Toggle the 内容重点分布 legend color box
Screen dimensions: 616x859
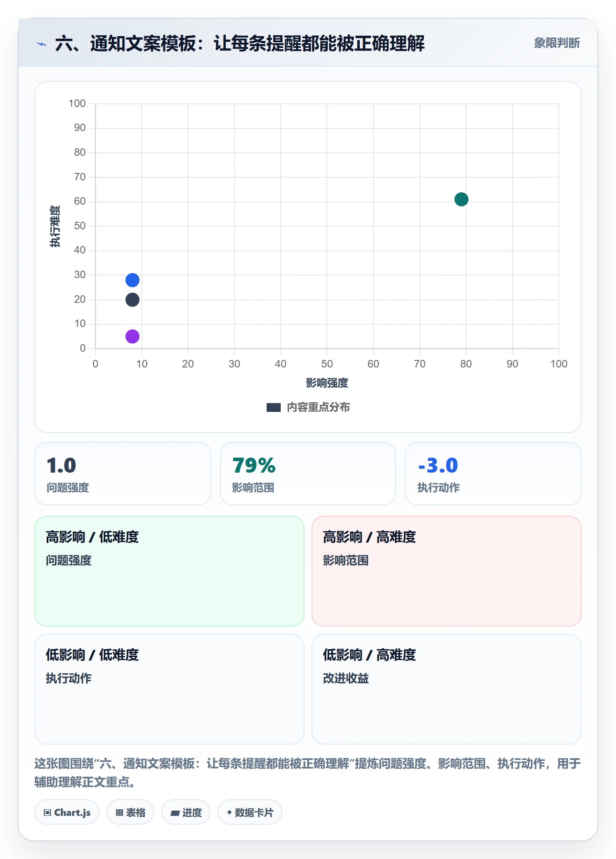click(x=274, y=407)
